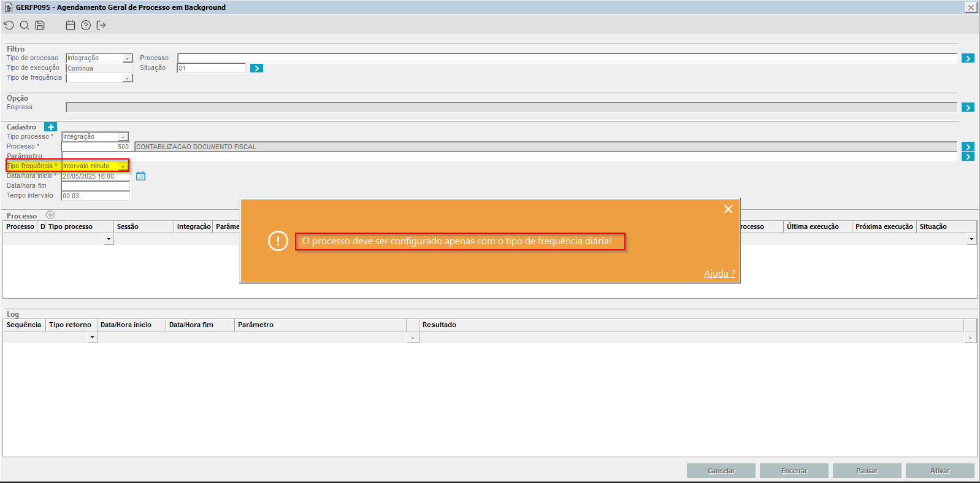The image size is (980, 483).
Task: Click the Parâmetro column header in Log
Action: [x=321, y=325]
